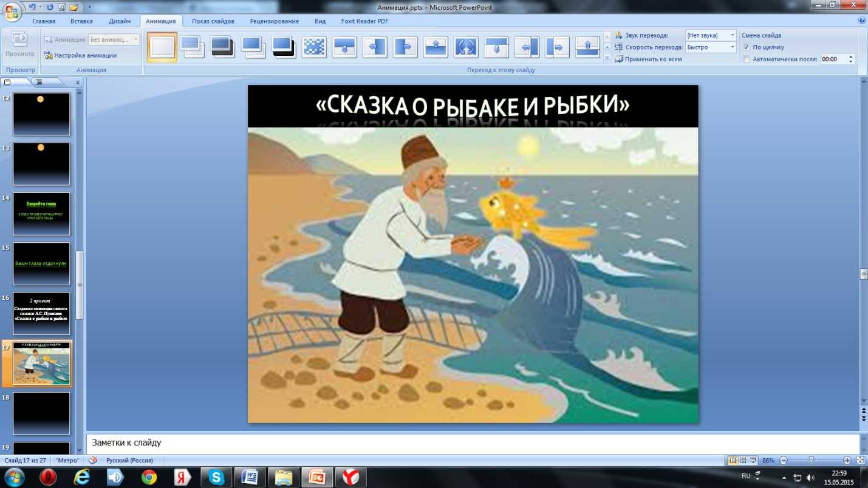Click Русский (Россия) language in status bar
The height and width of the screenshot is (488, 868).
pos(129,460)
